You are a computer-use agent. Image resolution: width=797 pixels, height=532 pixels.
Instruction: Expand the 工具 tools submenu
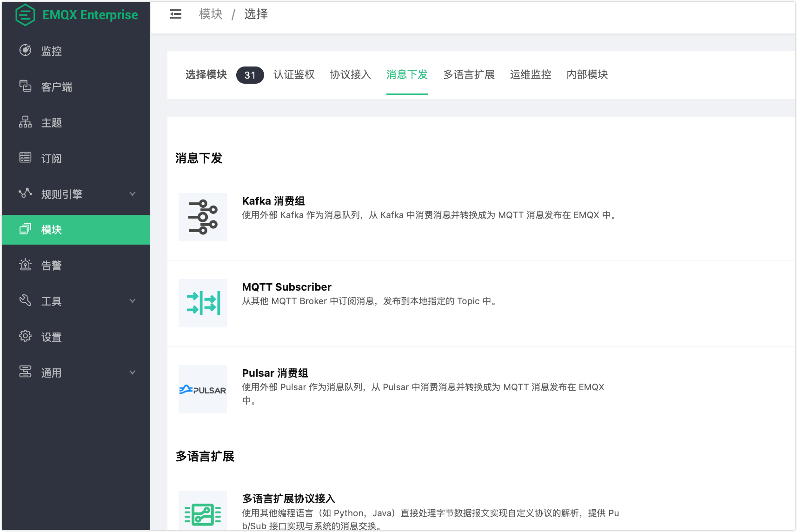click(x=76, y=301)
